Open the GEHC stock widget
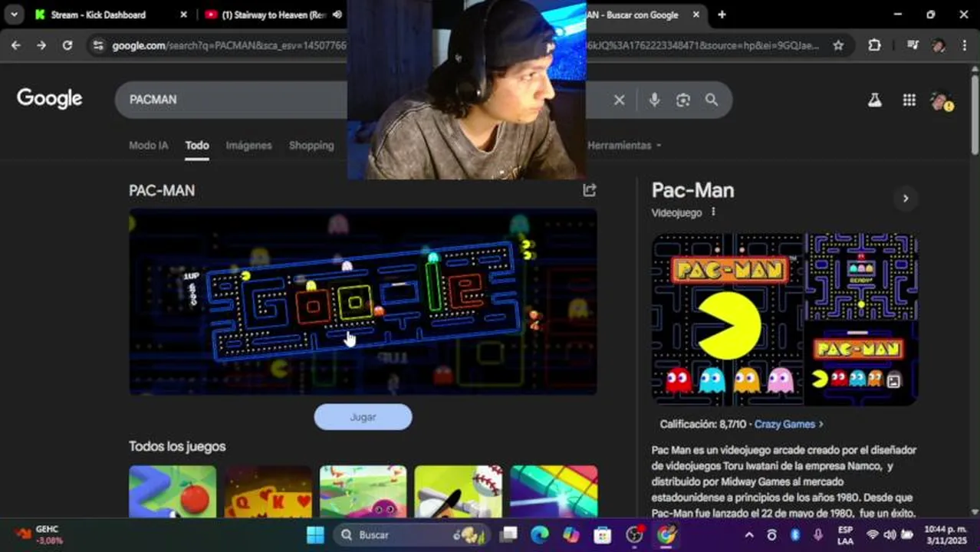The height and width of the screenshot is (552, 980). tap(38, 535)
